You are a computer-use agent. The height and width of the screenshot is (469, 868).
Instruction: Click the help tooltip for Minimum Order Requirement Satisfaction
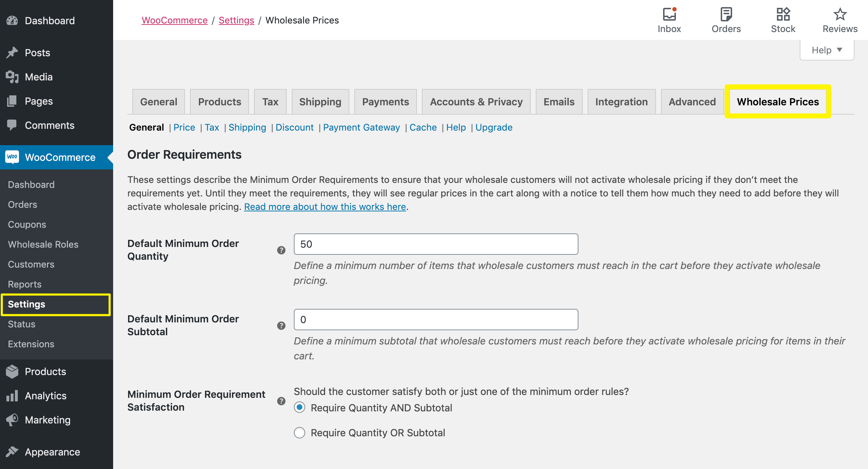(x=281, y=401)
